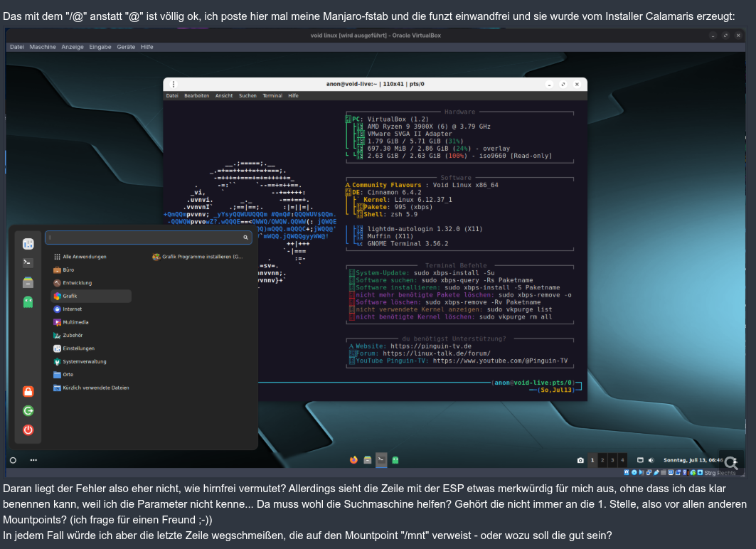
Task: Click the terminal icon in menu sidebar
Action: (x=28, y=262)
